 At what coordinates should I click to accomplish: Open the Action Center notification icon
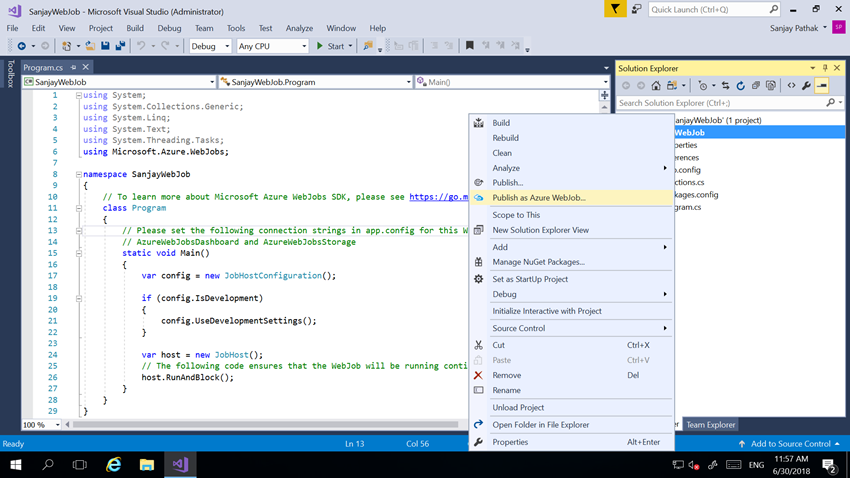829,464
